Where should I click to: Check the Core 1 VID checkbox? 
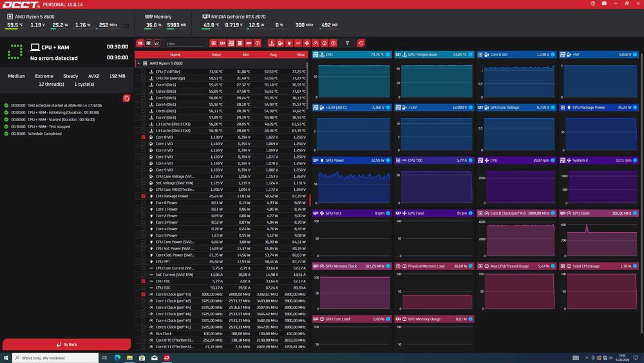144,144
